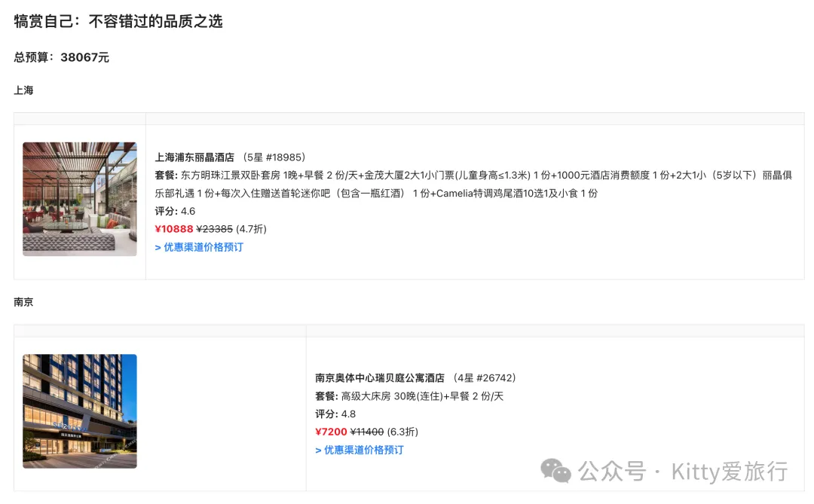Select the 南京奥体中心瑞贝庭公寓酒店 hotel name
The image size is (814, 504).
380,378
